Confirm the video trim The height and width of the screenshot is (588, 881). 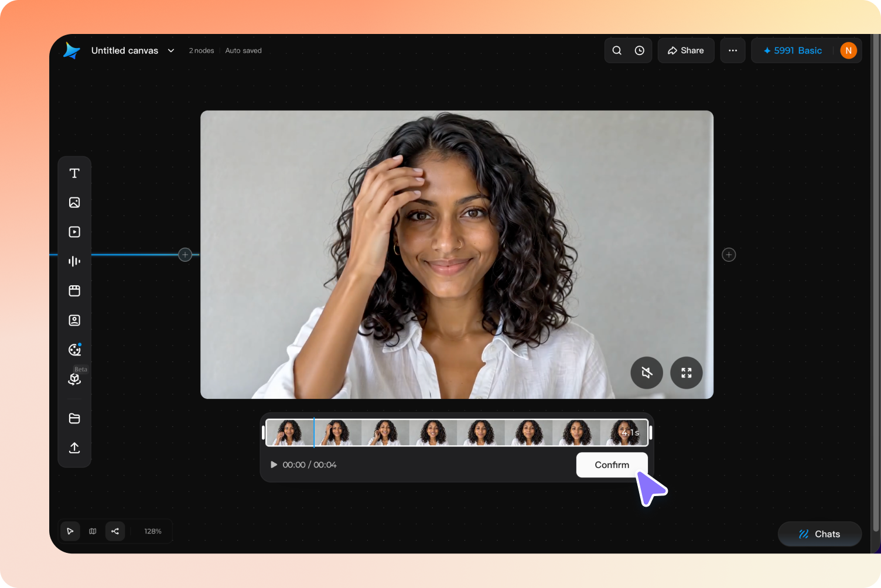pos(612,465)
